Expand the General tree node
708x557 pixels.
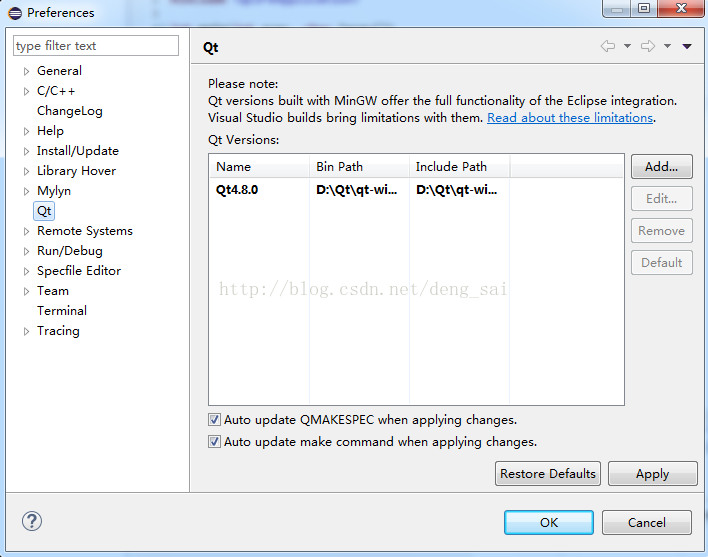(26, 71)
